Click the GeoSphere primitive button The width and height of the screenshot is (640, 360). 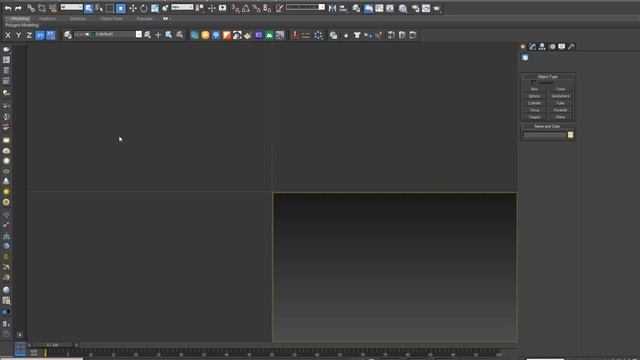pos(560,96)
